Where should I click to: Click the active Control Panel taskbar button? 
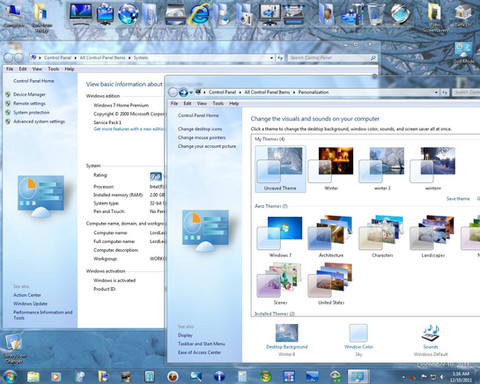coord(358,377)
